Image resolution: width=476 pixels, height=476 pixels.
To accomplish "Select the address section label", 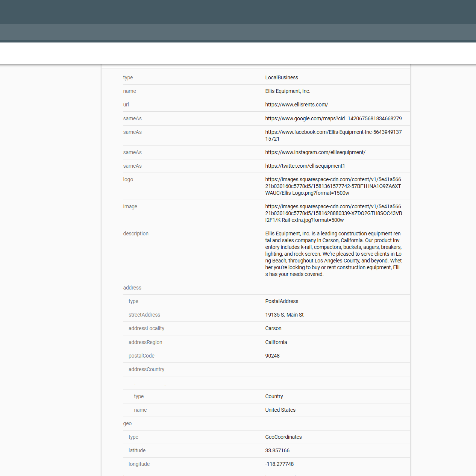I will coord(132,288).
